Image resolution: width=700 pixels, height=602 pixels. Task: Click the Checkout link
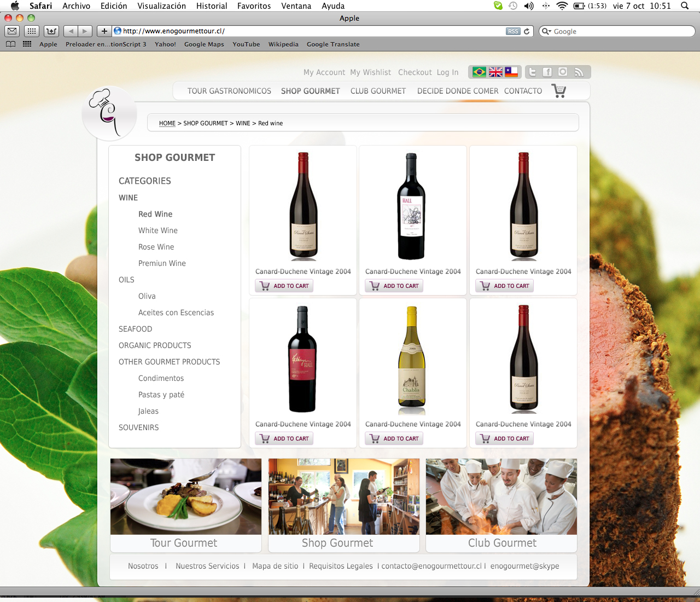click(x=415, y=72)
